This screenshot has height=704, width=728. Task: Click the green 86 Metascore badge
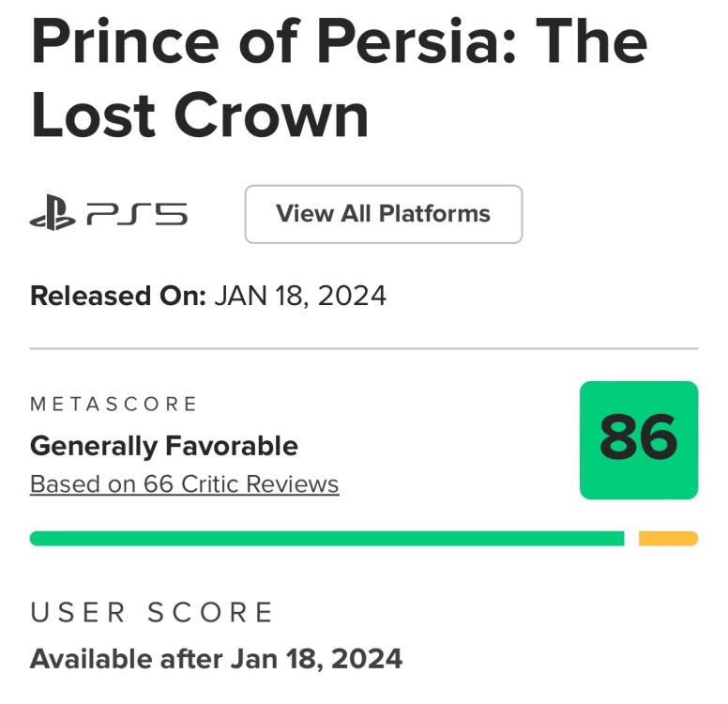point(638,439)
